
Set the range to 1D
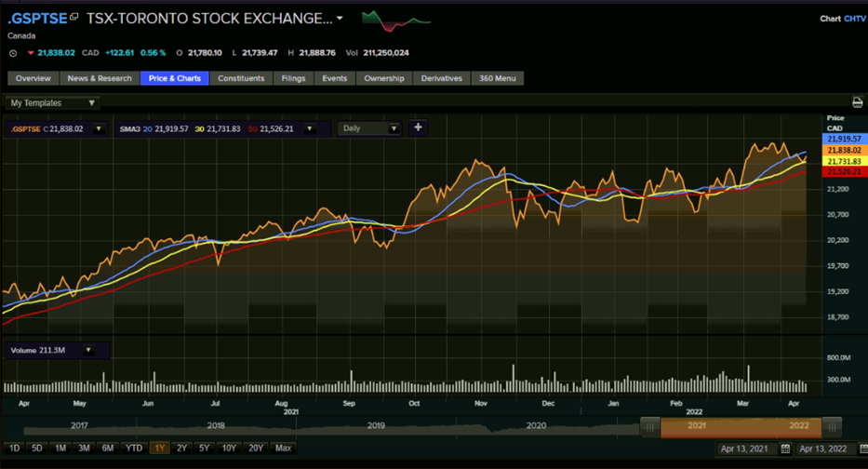point(14,448)
